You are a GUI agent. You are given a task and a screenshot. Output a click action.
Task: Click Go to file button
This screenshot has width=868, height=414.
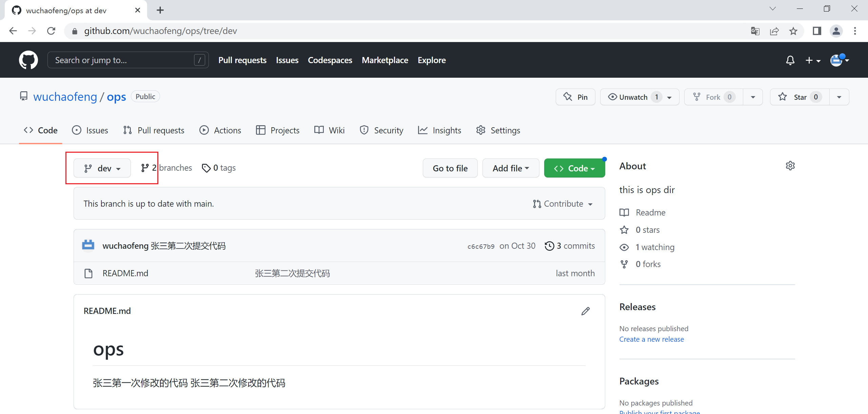[450, 168]
